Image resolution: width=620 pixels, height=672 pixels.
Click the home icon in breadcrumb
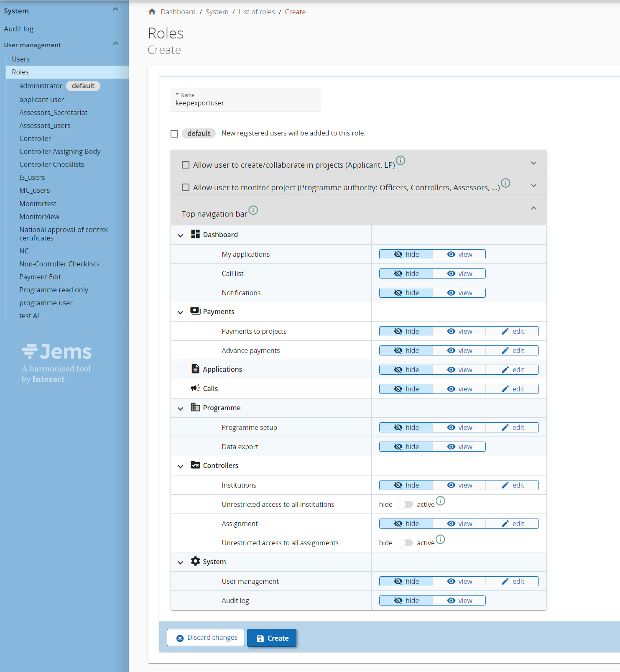tap(152, 12)
